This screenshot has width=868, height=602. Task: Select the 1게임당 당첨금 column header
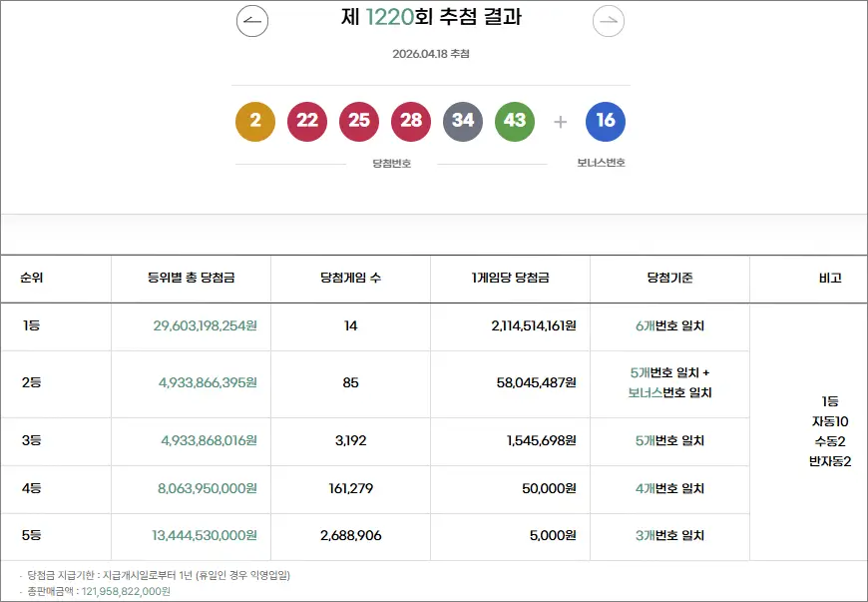coord(510,279)
